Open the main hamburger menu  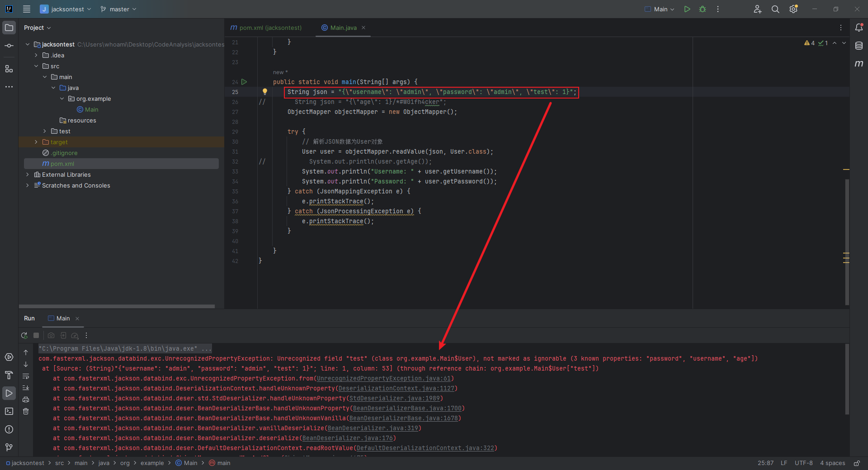click(x=27, y=9)
